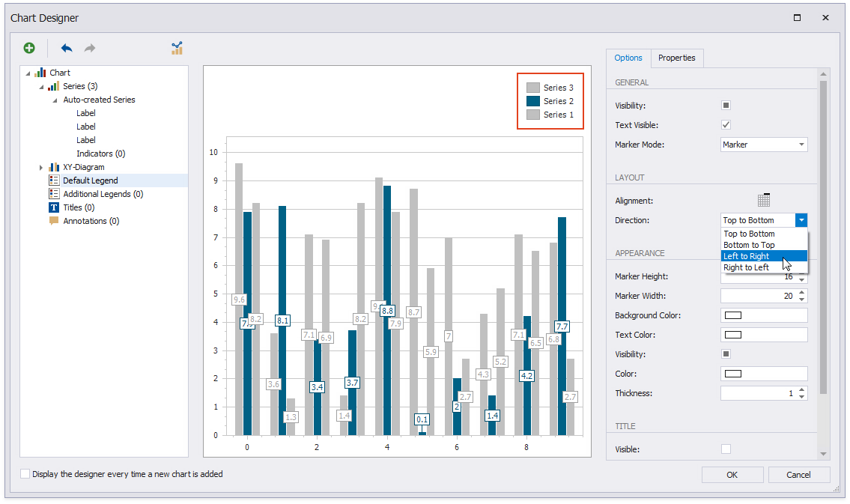Click the Alignment grid icon
The image size is (850, 504).
coord(763,200)
